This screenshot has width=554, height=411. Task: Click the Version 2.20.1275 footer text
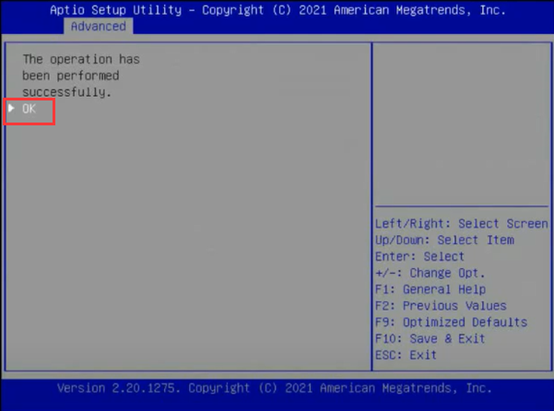pyautogui.click(x=119, y=388)
